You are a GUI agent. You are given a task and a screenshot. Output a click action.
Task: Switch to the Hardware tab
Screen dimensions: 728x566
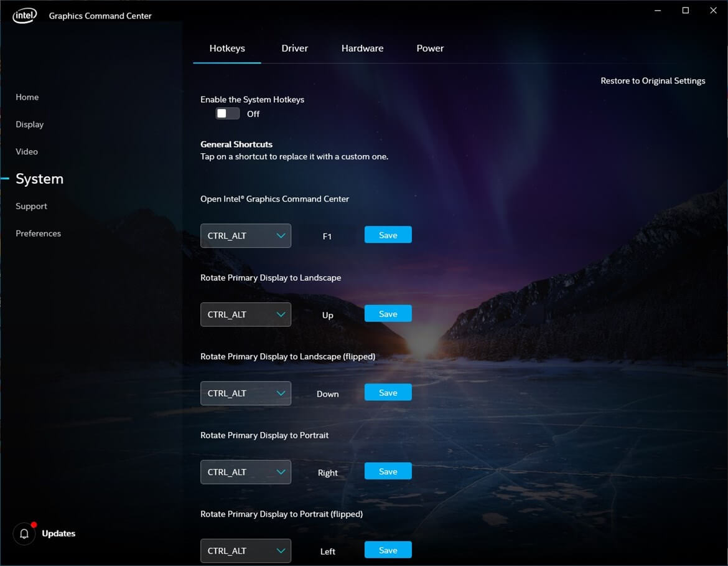coord(362,49)
